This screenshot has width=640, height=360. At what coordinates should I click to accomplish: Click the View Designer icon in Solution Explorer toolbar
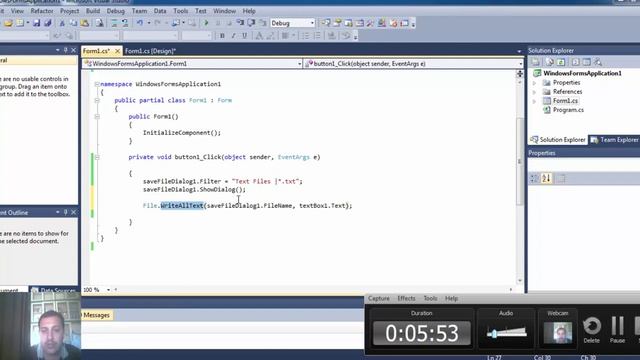587,62
